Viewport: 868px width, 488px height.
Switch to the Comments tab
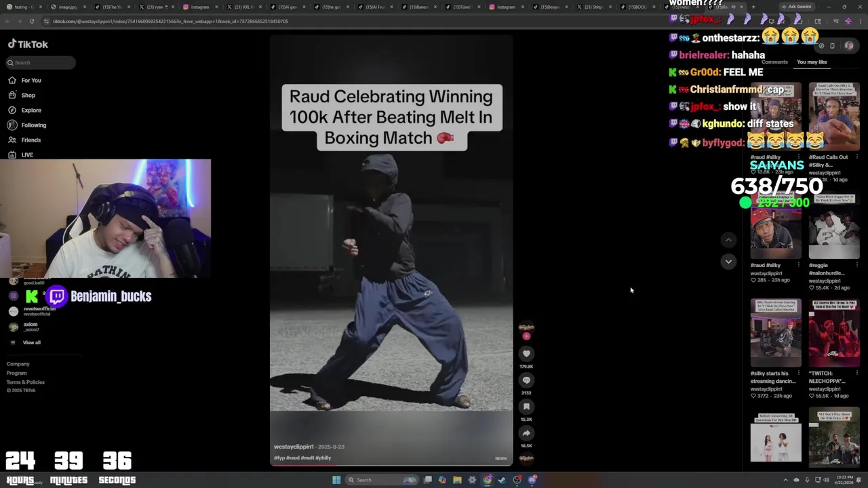774,62
